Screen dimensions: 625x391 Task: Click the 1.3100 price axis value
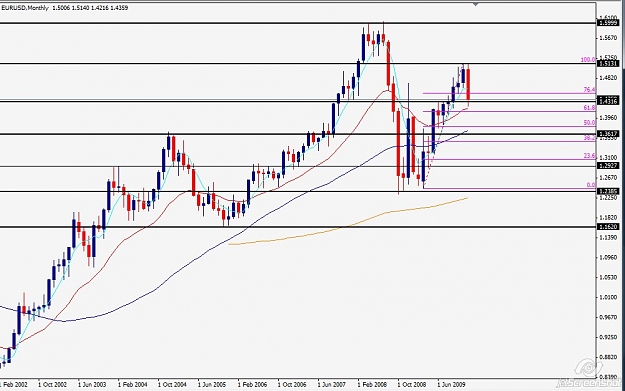(x=609, y=158)
